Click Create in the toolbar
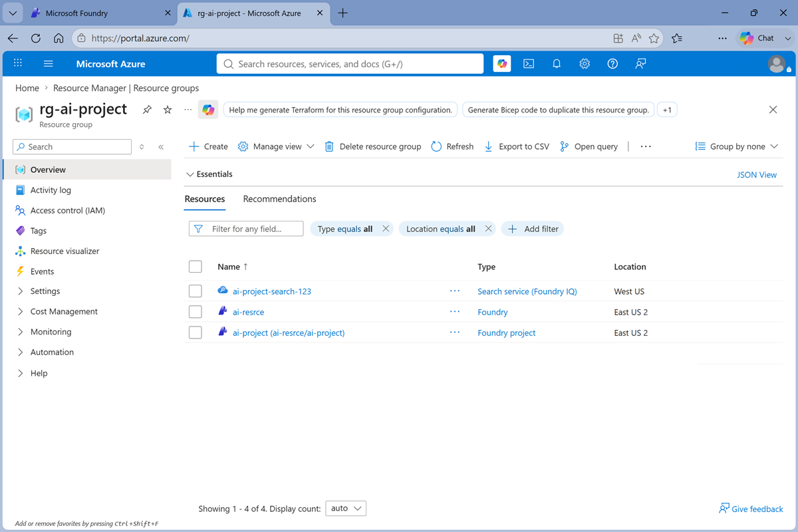 (x=208, y=146)
